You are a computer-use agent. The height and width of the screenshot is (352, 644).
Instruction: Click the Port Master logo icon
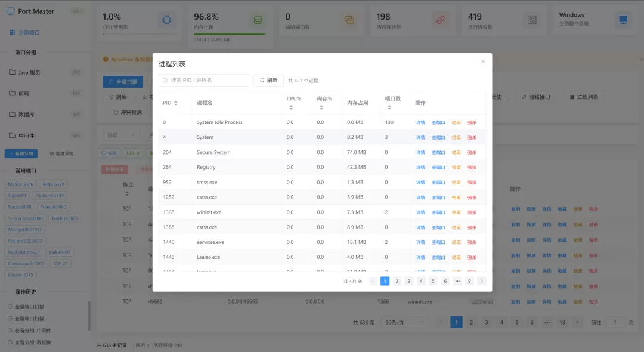[x=11, y=11]
